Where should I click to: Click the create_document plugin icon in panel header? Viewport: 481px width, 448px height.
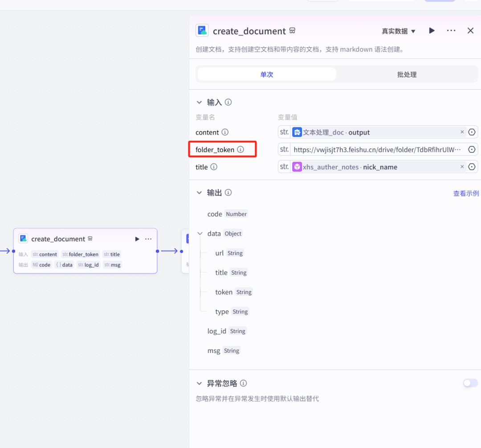202,31
